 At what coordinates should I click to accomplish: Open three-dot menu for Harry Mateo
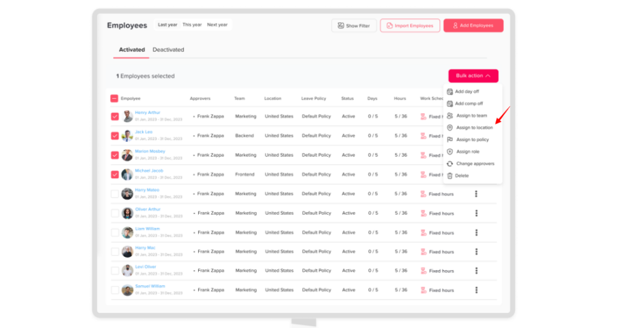click(476, 194)
